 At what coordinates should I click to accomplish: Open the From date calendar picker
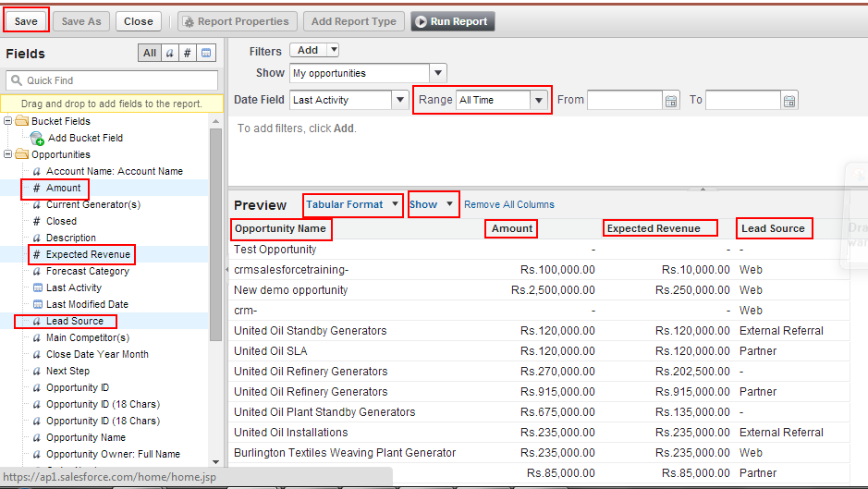tap(671, 100)
